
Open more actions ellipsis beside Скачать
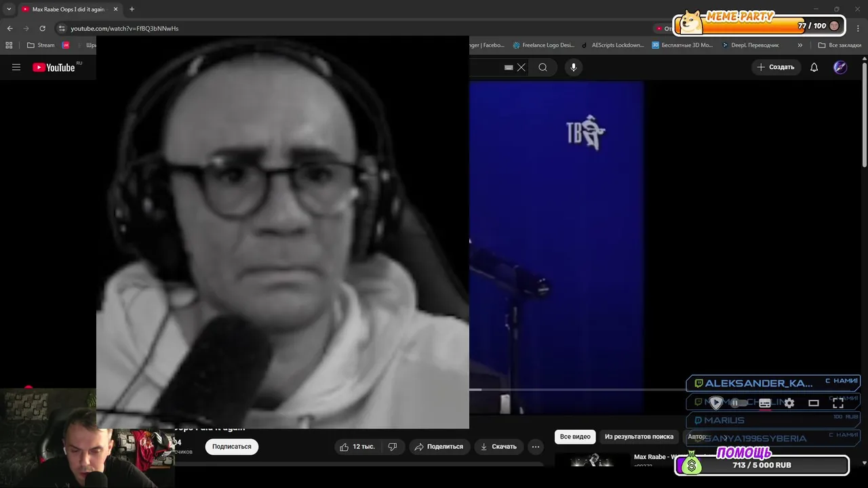click(536, 447)
